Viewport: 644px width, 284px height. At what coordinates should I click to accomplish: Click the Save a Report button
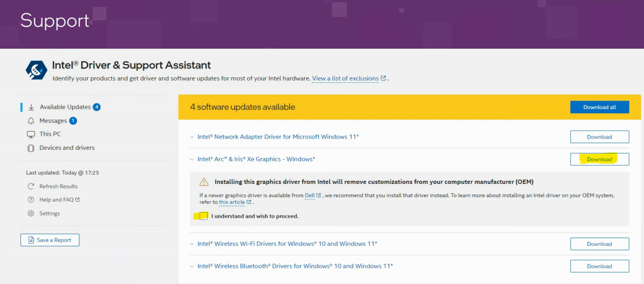coord(50,240)
